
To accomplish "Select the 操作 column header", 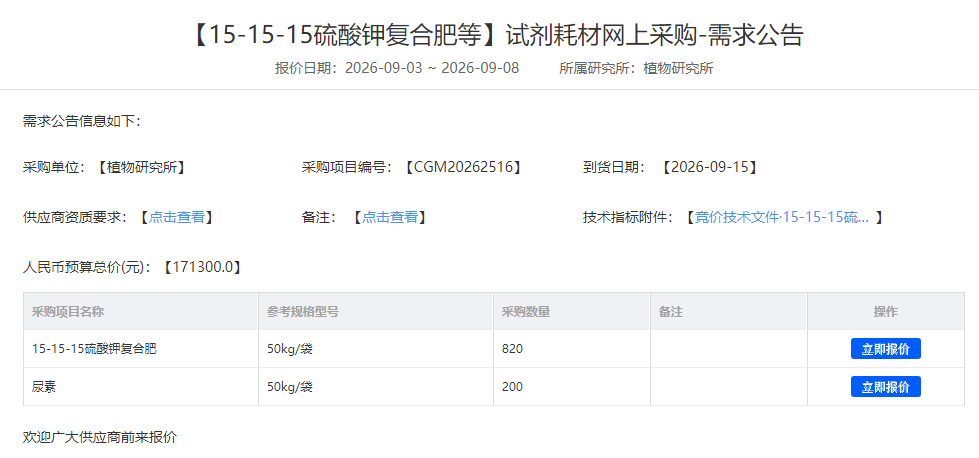I will point(885,311).
